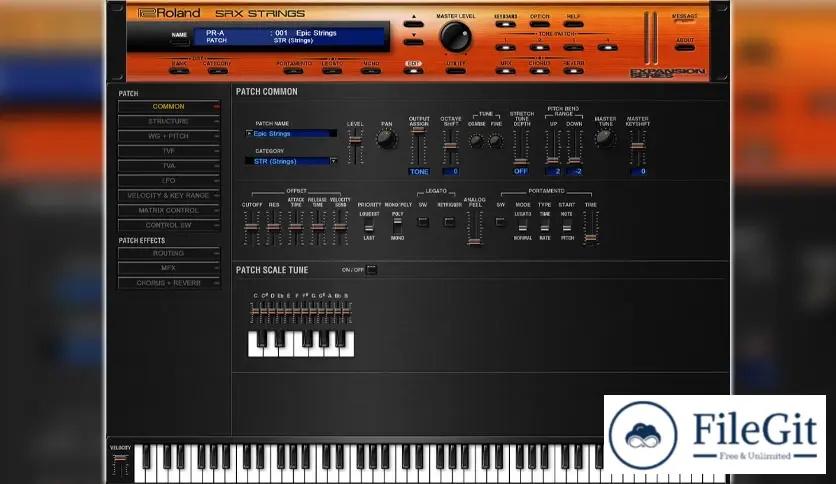Click the COARSE tune knob
The image size is (836, 484).
point(476,141)
